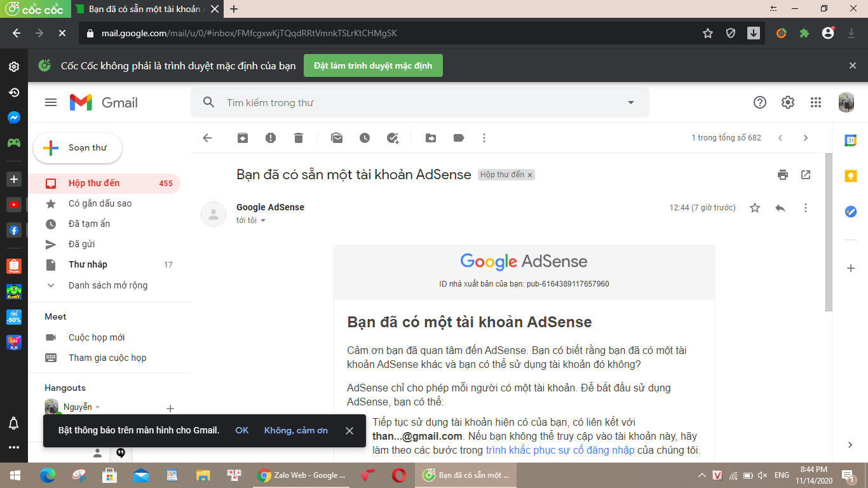This screenshot has width=868, height=488.
Task: Star the Google AdSense email
Action: tap(755, 208)
